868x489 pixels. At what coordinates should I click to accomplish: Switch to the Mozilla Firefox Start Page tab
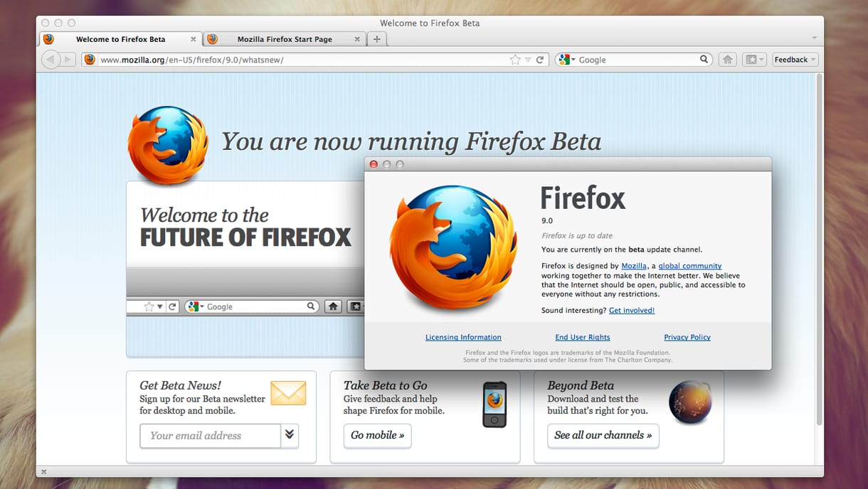284,39
